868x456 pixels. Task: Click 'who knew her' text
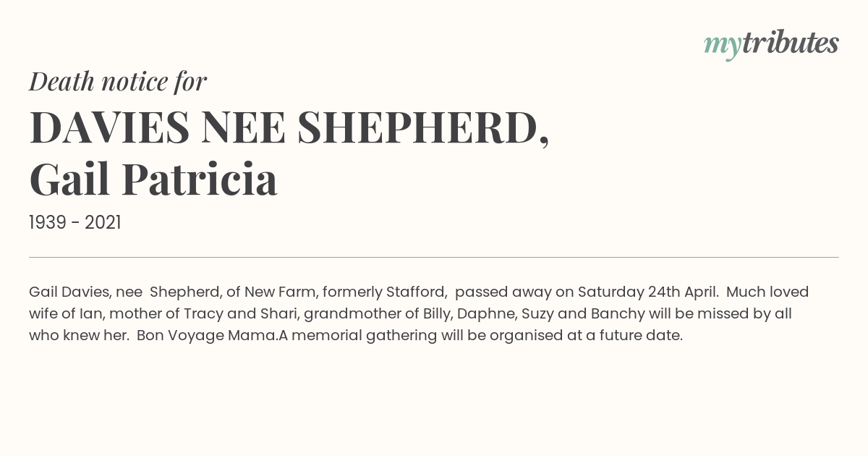[78, 336]
